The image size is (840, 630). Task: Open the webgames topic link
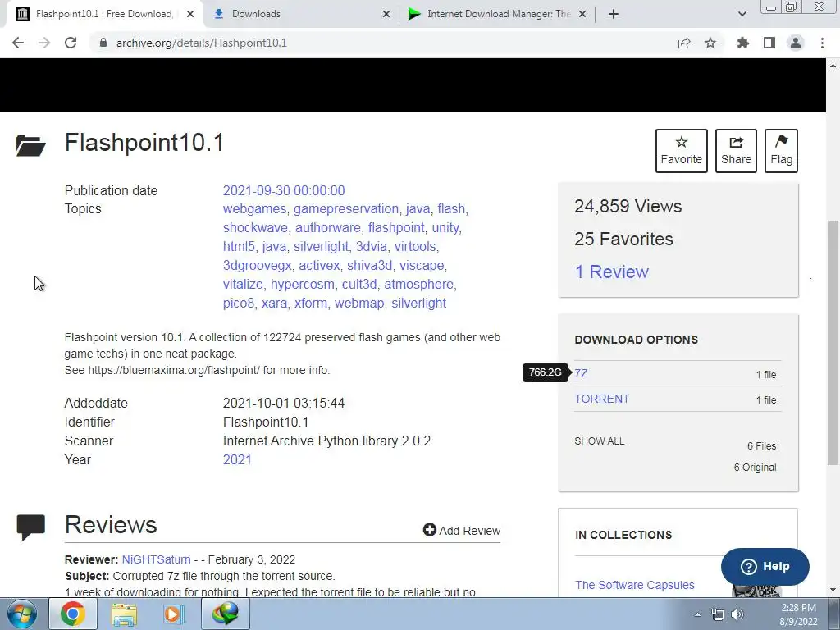[254, 209]
